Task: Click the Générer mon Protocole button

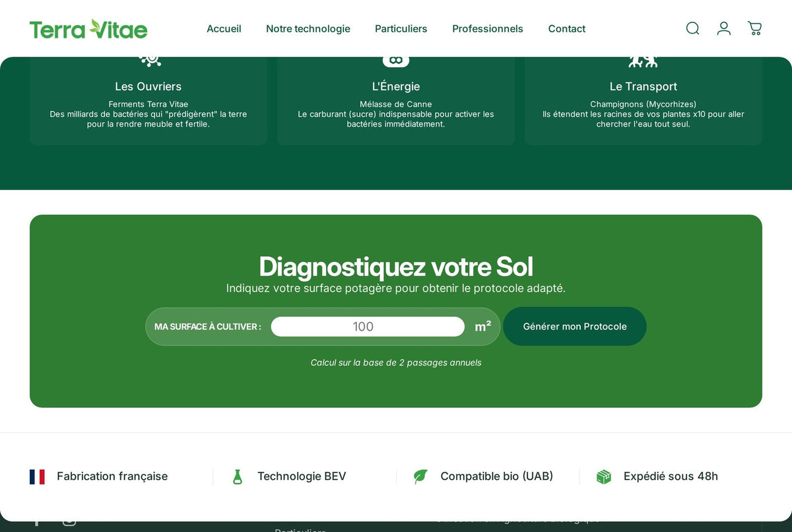Action: click(x=575, y=327)
